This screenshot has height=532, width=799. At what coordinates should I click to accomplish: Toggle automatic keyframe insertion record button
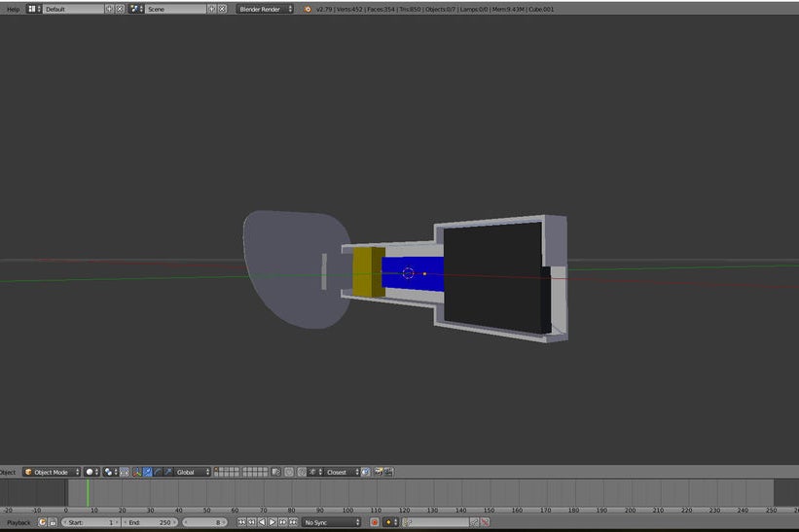(x=375, y=522)
